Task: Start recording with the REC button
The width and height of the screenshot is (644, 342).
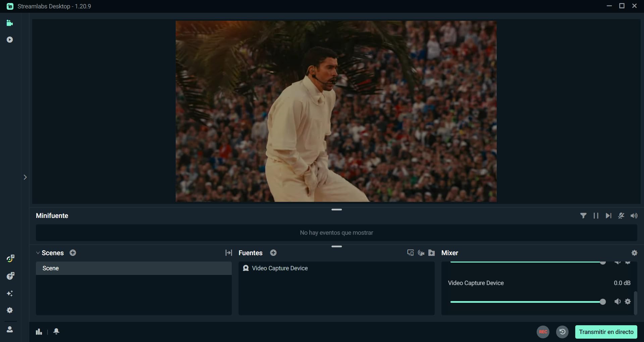Action: [x=543, y=332]
